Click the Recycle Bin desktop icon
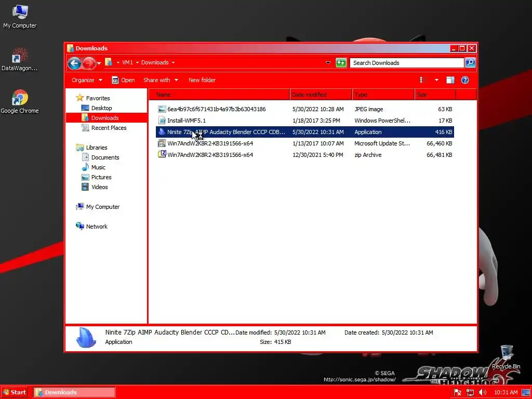532x399 pixels. tap(506, 357)
